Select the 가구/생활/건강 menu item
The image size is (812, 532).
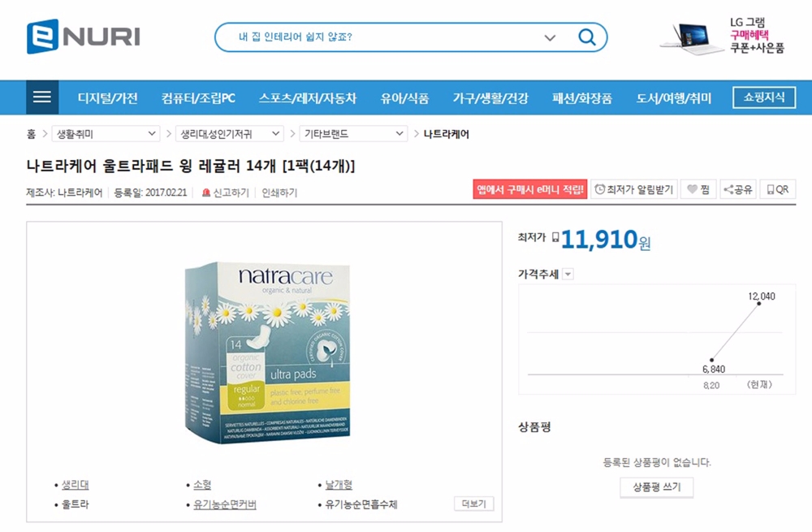pyautogui.click(x=490, y=98)
